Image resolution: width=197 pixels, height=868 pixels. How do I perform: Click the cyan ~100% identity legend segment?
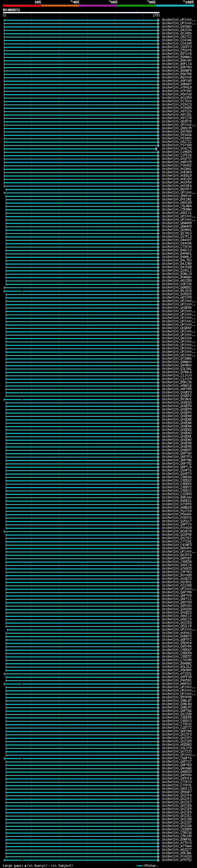175,6
